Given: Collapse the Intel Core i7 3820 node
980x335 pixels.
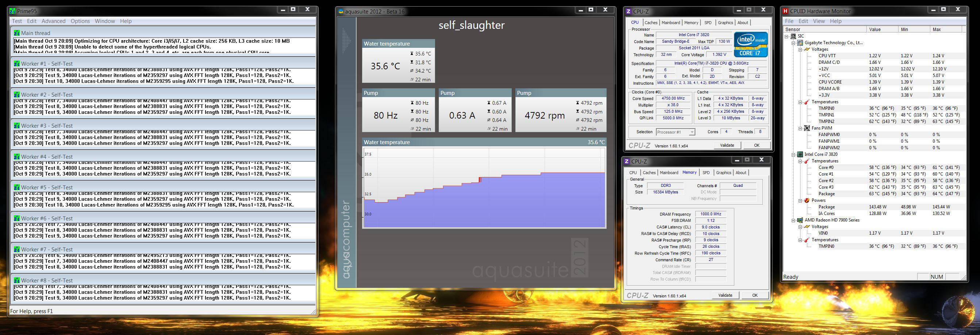Looking at the screenshot, I should tap(793, 154).
